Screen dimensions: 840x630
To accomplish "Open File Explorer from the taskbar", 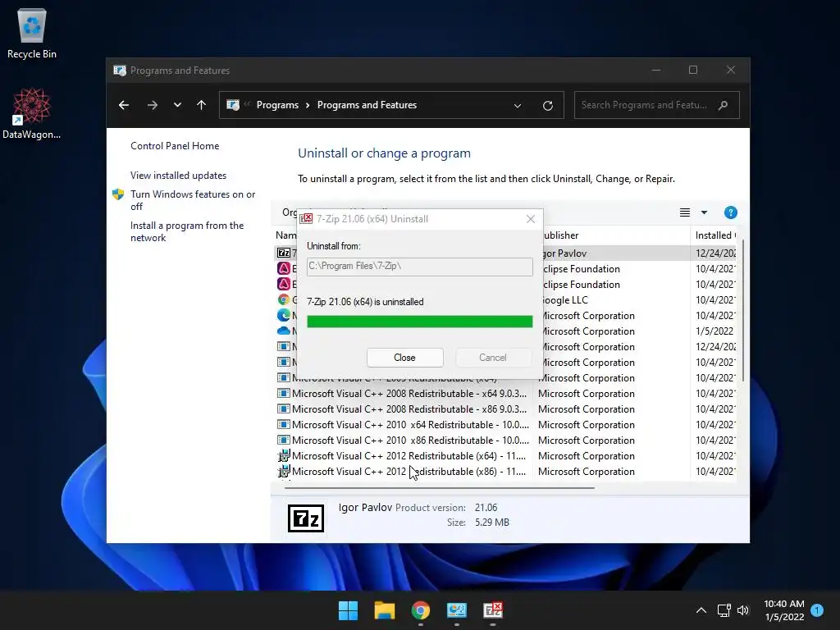I will tap(384, 610).
